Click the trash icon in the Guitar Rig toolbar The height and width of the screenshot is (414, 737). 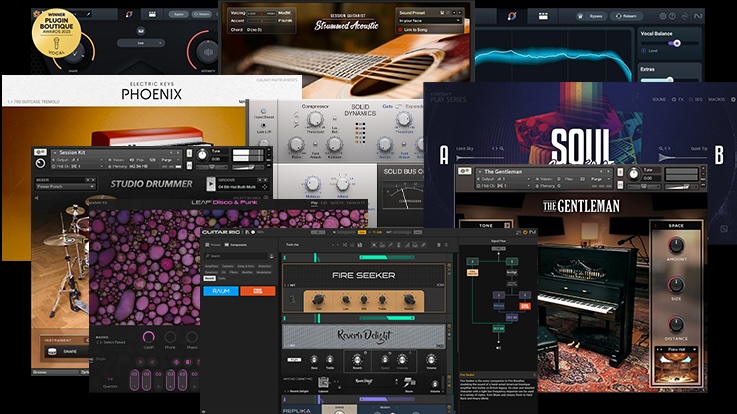pyautogui.click(x=439, y=245)
